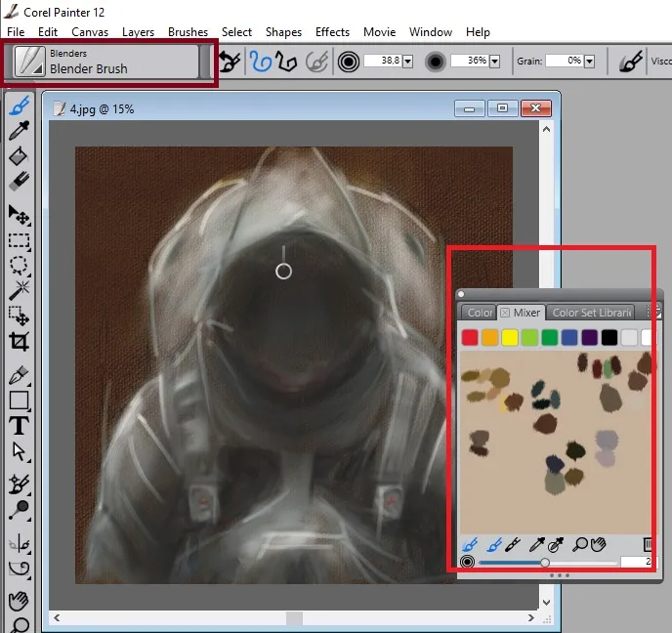Enable Straight Line Strokes mode
The height and width of the screenshot is (633, 672).
tap(286, 62)
